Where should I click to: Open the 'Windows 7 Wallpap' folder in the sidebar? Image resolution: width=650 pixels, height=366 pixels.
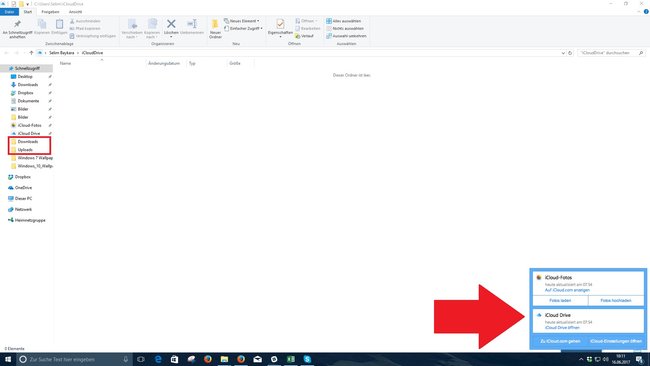(x=35, y=158)
